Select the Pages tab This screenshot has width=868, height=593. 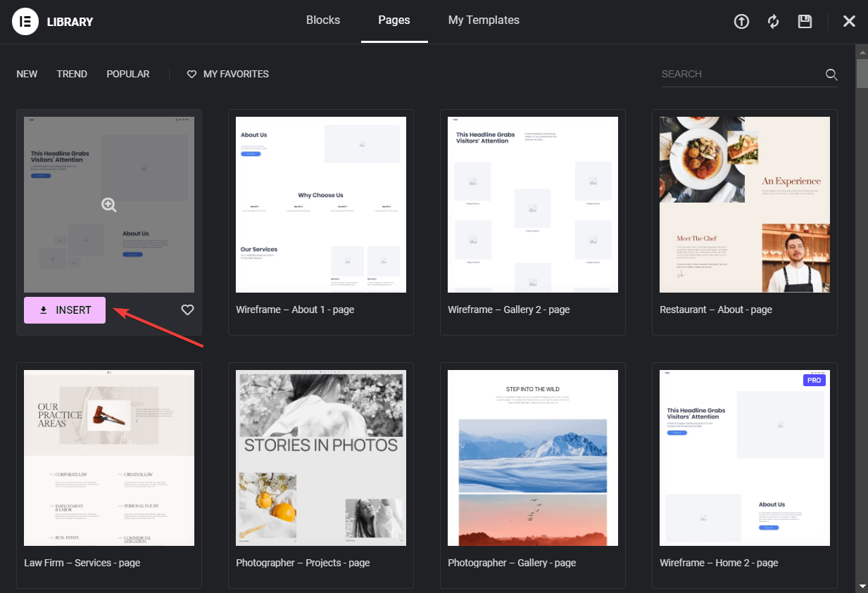pos(394,20)
